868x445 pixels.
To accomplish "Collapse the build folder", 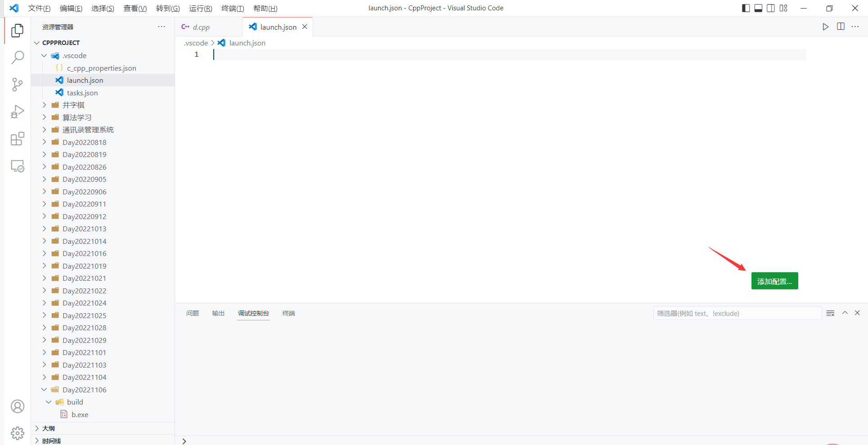I will click(x=103, y=402).
